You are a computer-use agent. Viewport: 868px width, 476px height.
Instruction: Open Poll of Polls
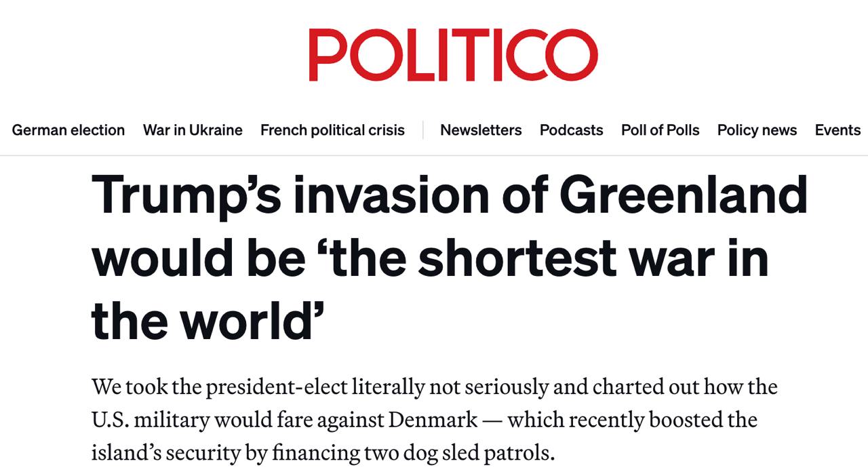660,130
